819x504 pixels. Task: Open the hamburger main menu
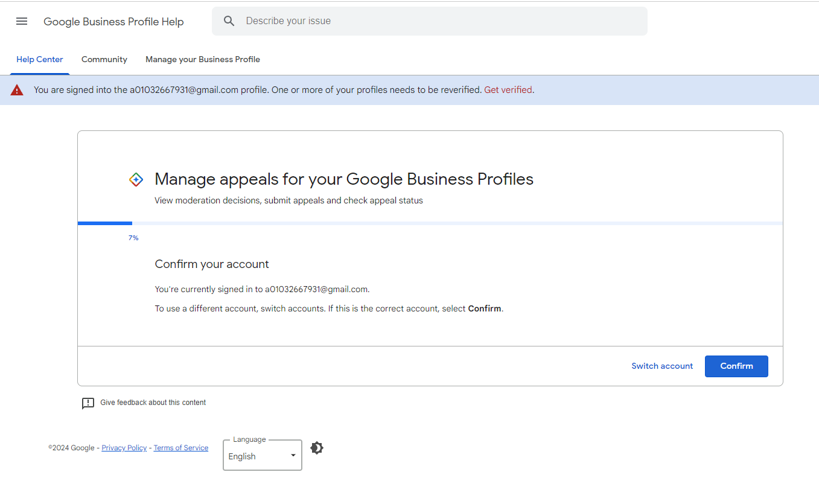(x=22, y=21)
